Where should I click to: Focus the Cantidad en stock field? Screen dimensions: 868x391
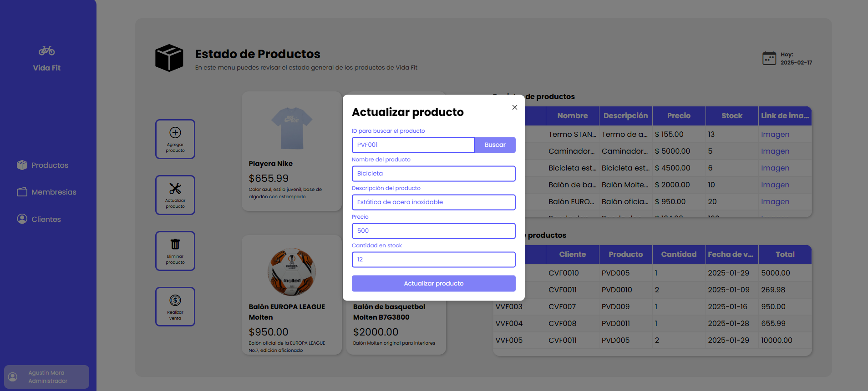[434, 260]
